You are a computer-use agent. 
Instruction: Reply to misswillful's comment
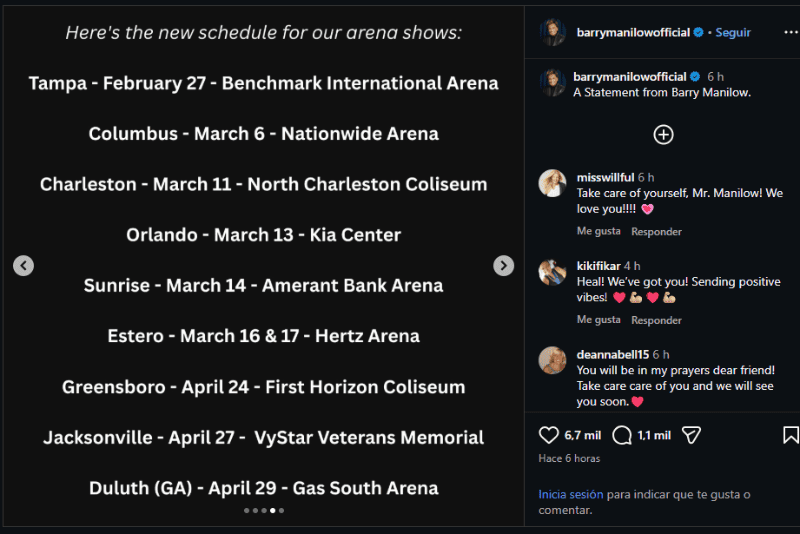(x=656, y=232)
